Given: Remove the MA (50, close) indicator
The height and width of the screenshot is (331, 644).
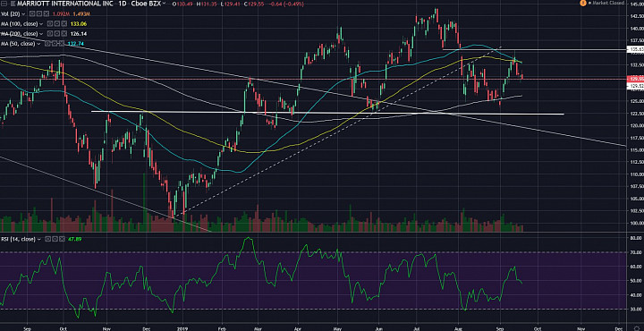Looking at the screenshot, I should tap(62, 44).
